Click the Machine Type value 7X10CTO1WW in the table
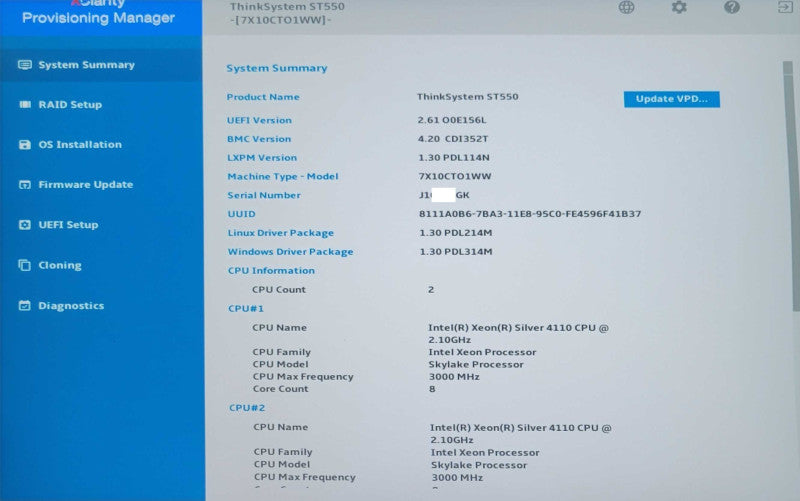Viewport: 800px width, 501px height. 455,177
